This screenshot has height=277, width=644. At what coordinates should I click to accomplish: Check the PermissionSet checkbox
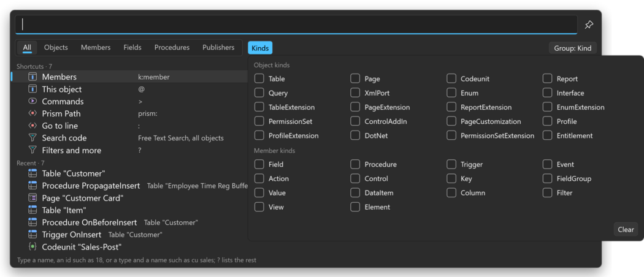pos(259,121)
